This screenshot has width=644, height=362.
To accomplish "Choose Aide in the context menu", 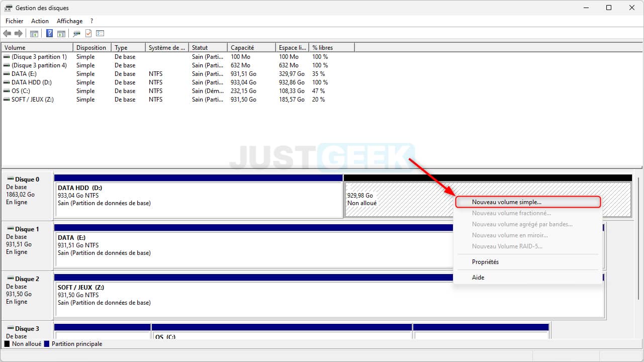I will click(528, 278).
